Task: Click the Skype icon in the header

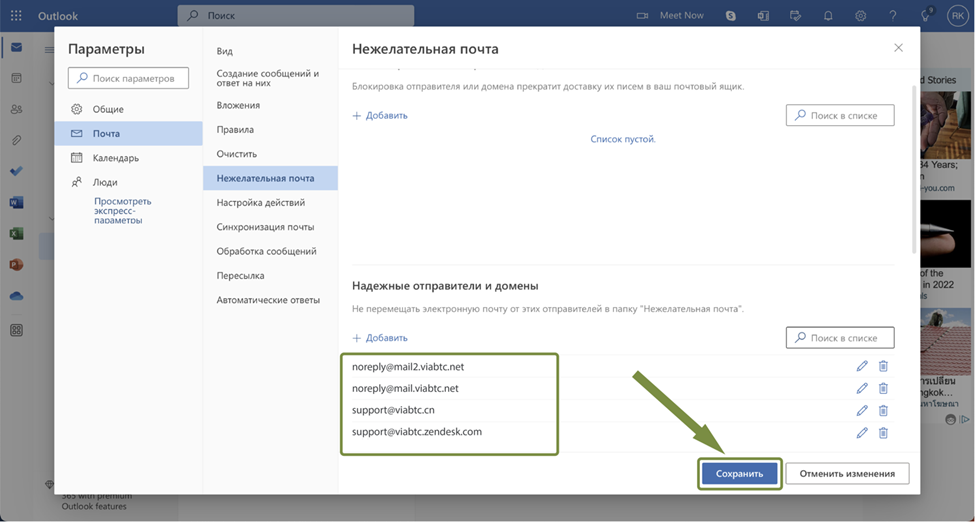Action: (x=731, y=16)
